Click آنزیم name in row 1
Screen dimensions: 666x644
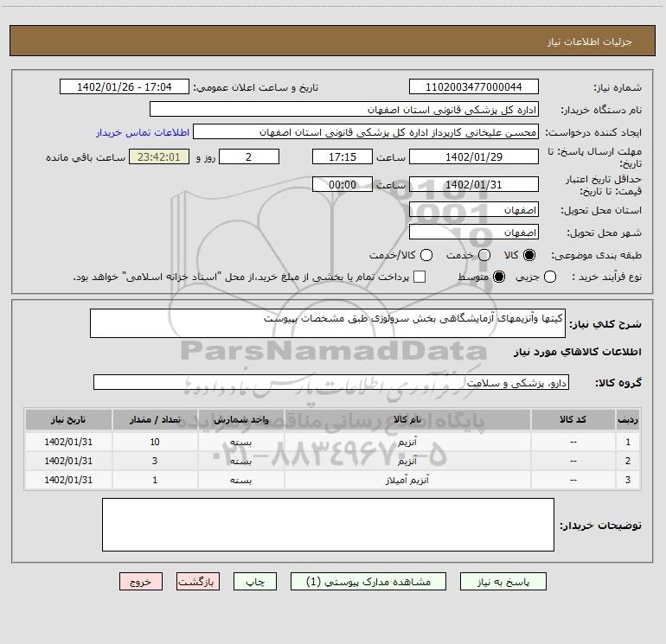[x=407, y=443]
